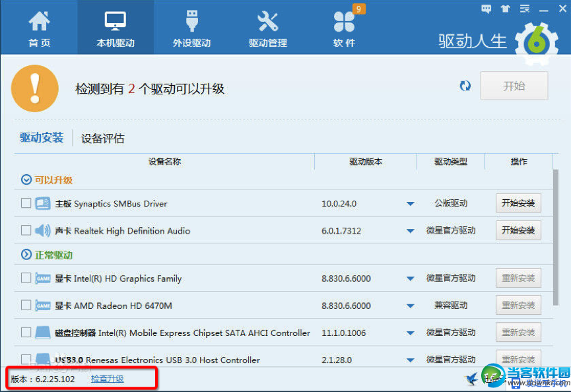This screenshot has width=571, height=392.
Task: Click the 操作 column header
Action: tap(519, 162)
